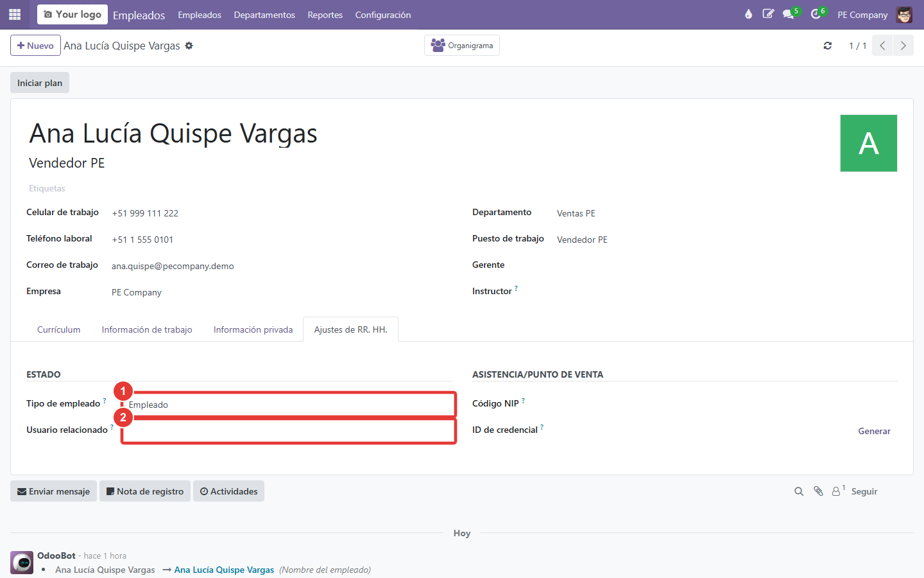The height and width of the screenshot is (578, 924).
Task: Open Tipo de empleado dropdown
Action: (289, 405)
